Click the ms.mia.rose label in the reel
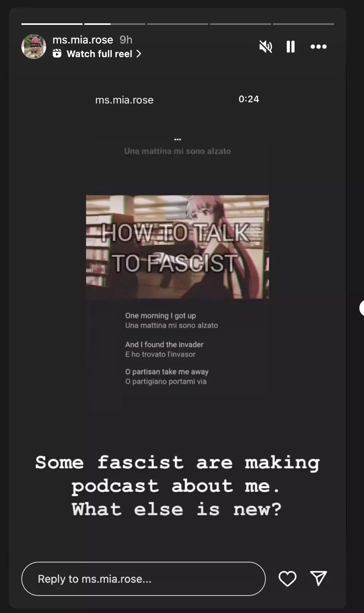The width and height of the screenshot is (364, 613). point(124,100)
